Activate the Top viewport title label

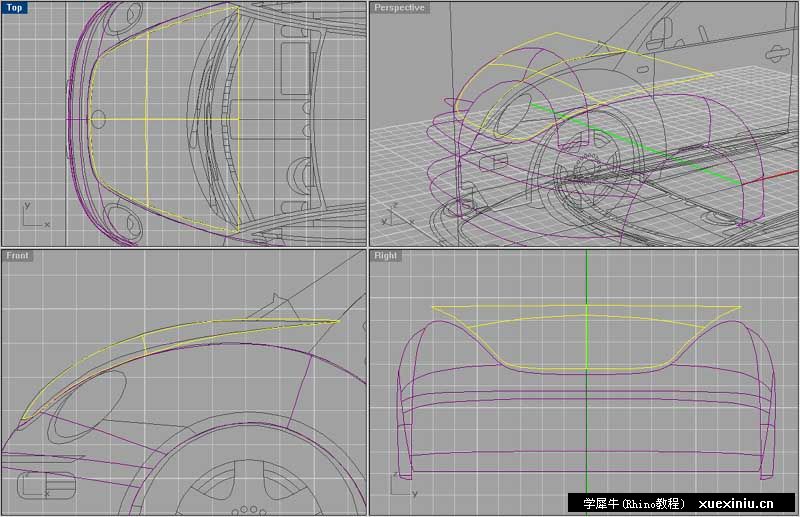coord(14,8)
